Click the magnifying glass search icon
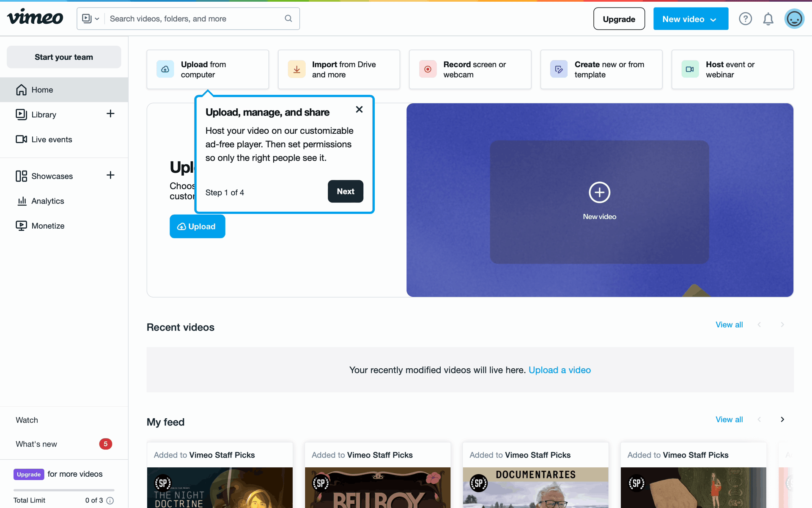This screenshot has width=812, height=508. pos(288,19)
